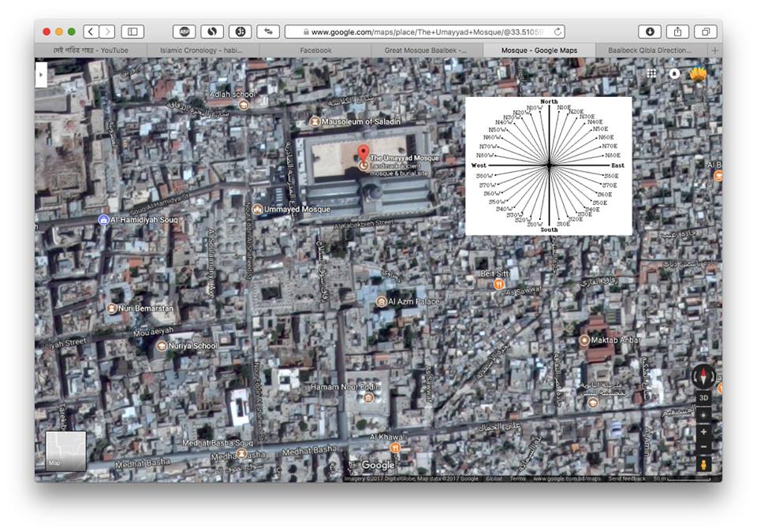This screenshot has width=757, height=532.
Task: Select the Maktab Anbar marker
Action: (x=584, y=340)
